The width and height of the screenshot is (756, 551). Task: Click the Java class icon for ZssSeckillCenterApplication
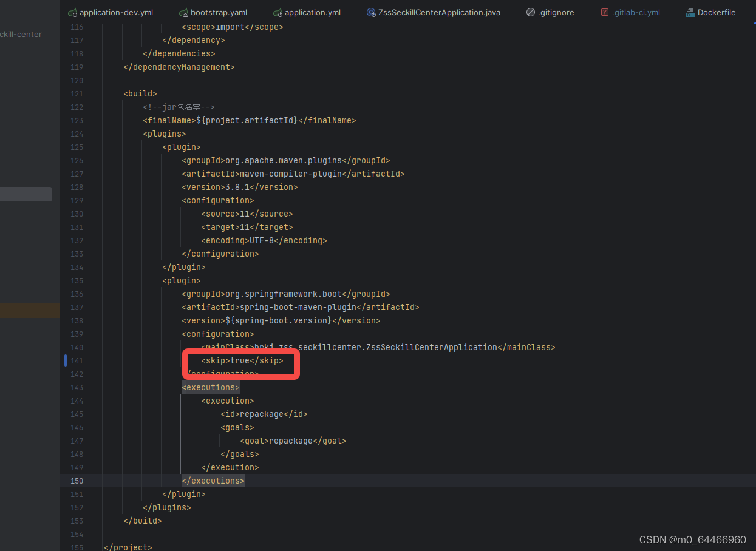(x=371, y=12)
